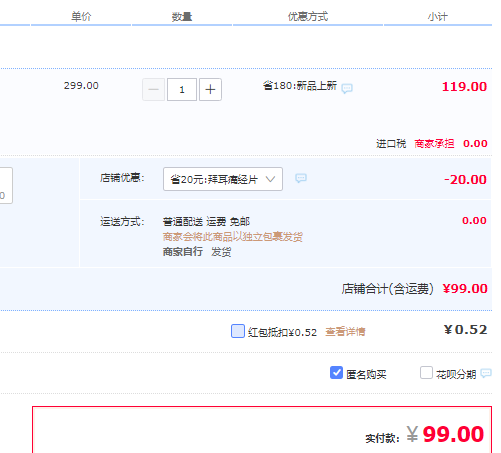Click the 商家会将此商品以独立包裹发货 notice
Screen dimensions: 501x453
coord(233,237)
